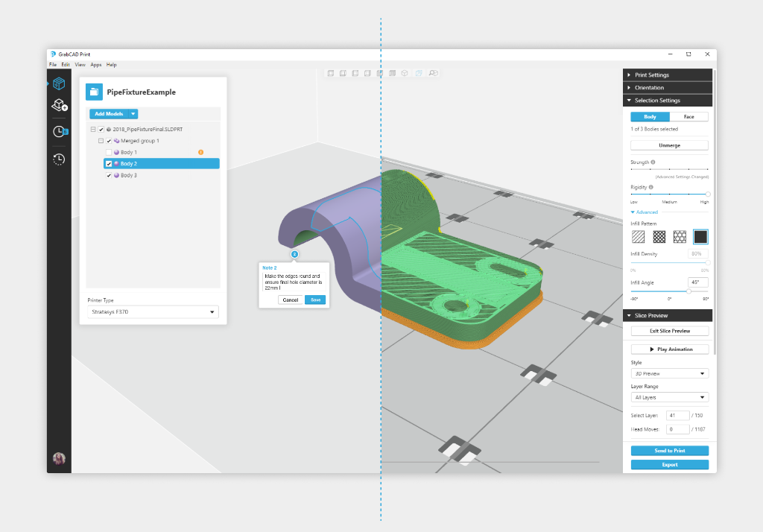
Task: Click the magnifier zoom icon in the toolbar
Action: point(433,73)
